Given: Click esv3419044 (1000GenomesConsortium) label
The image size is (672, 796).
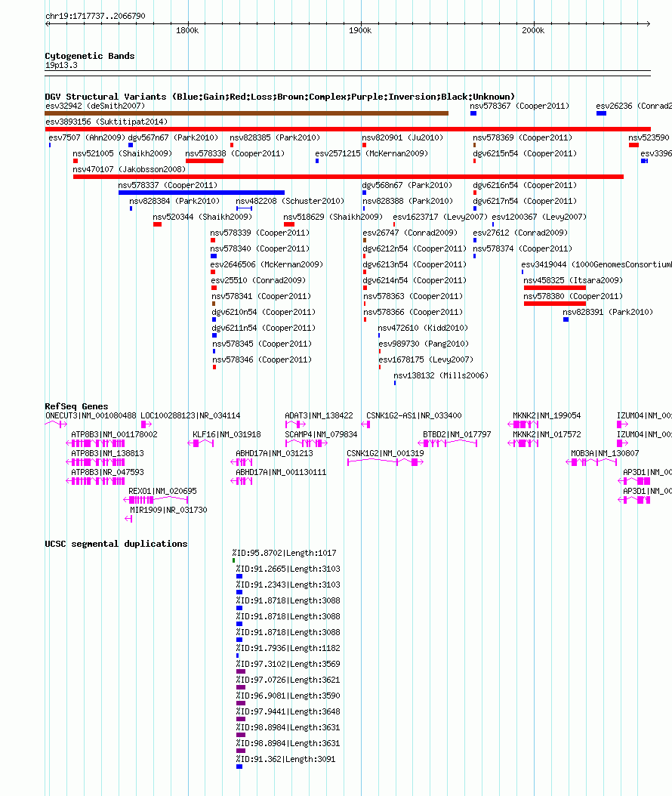Looking at the screenshot, I should [x=596, y=264].
